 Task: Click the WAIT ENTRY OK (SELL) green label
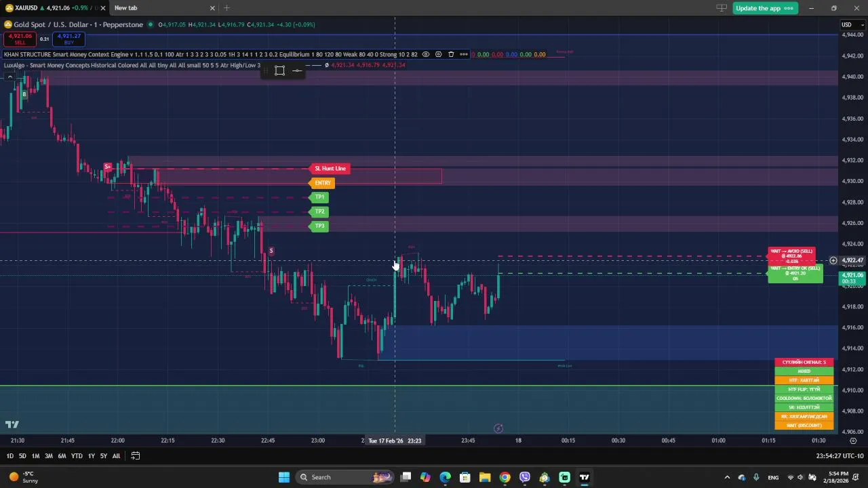795,273
